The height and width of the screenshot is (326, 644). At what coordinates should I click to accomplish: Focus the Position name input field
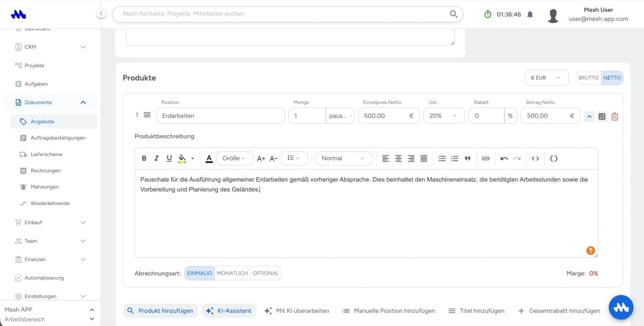220,116
